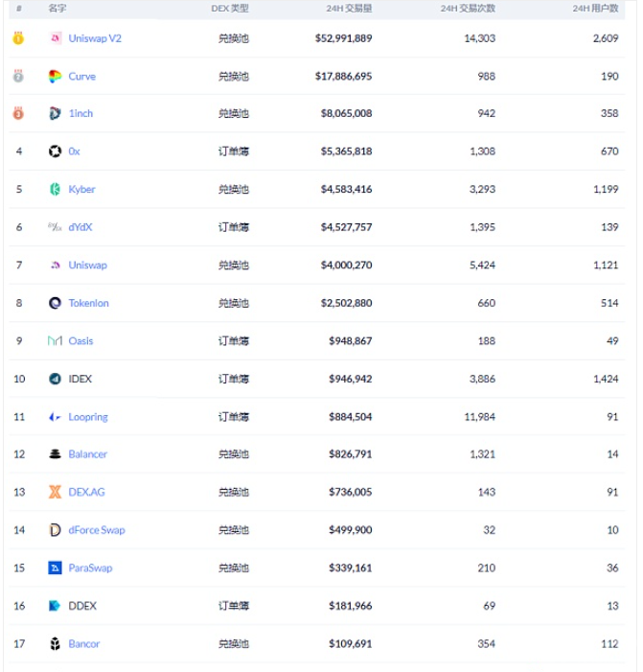
Task: Click the bronze third-place medal icon
Action: pyautogui.click(x=18, y=113)
